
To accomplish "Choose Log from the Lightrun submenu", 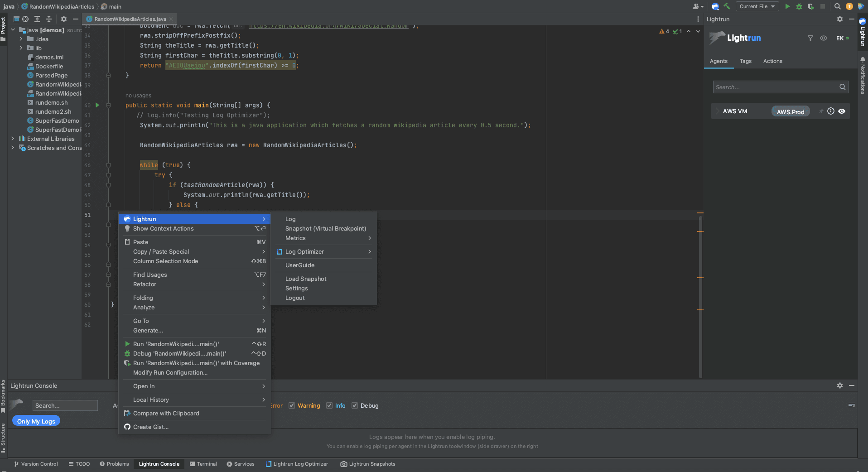I will tap(324, 219).
